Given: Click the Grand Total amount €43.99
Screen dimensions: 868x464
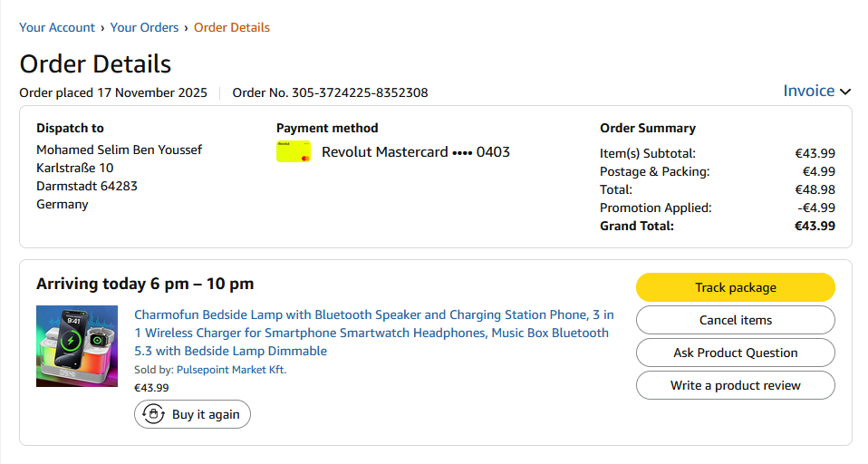Looking at the screenshot, I should (x=815, y=226).
